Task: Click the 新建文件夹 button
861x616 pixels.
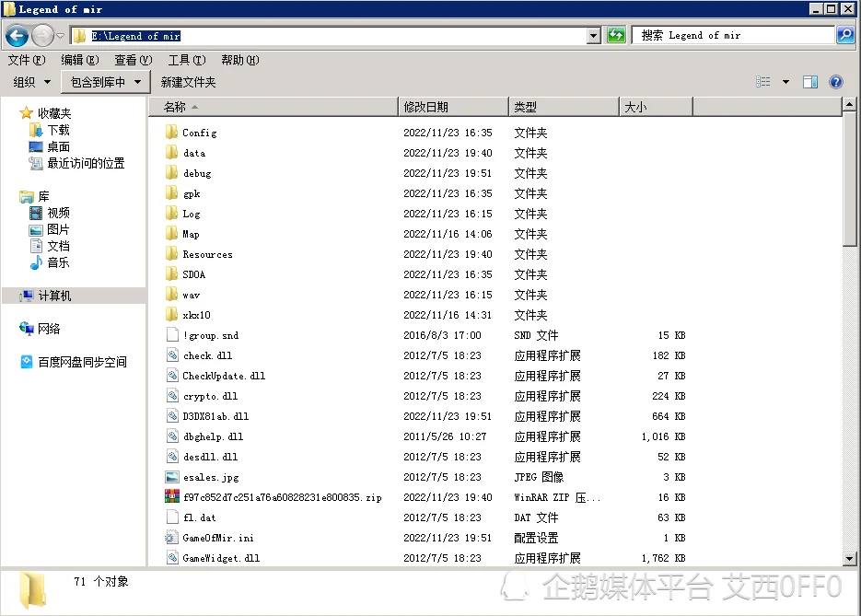Action: [x=188, y=82]
